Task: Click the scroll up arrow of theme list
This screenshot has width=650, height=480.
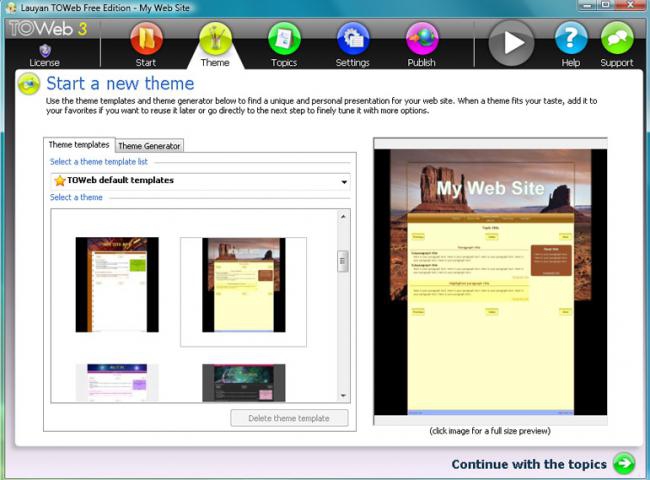Action: point(343,216)
